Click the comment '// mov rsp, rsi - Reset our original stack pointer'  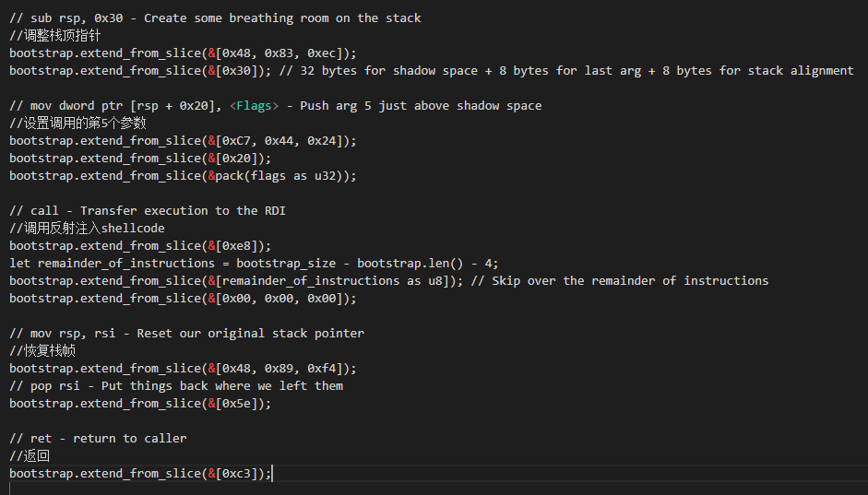tap(186, 334)
